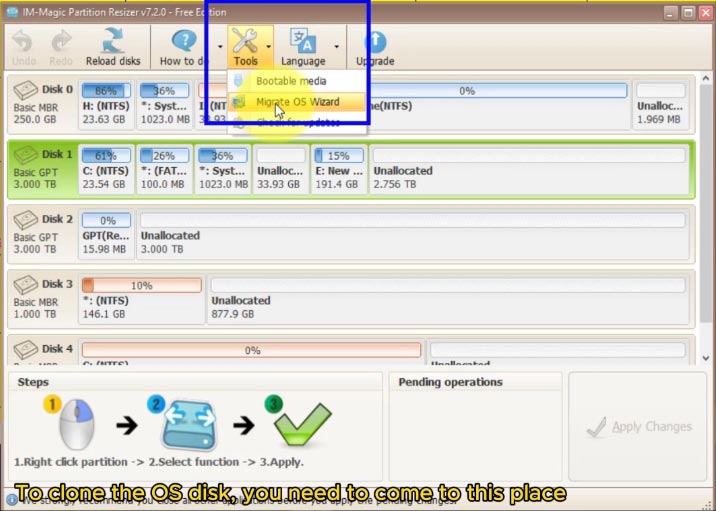
Task: Select 3.000 TB Unallocated on Disk 2
Action: click(x=413, y=234)
